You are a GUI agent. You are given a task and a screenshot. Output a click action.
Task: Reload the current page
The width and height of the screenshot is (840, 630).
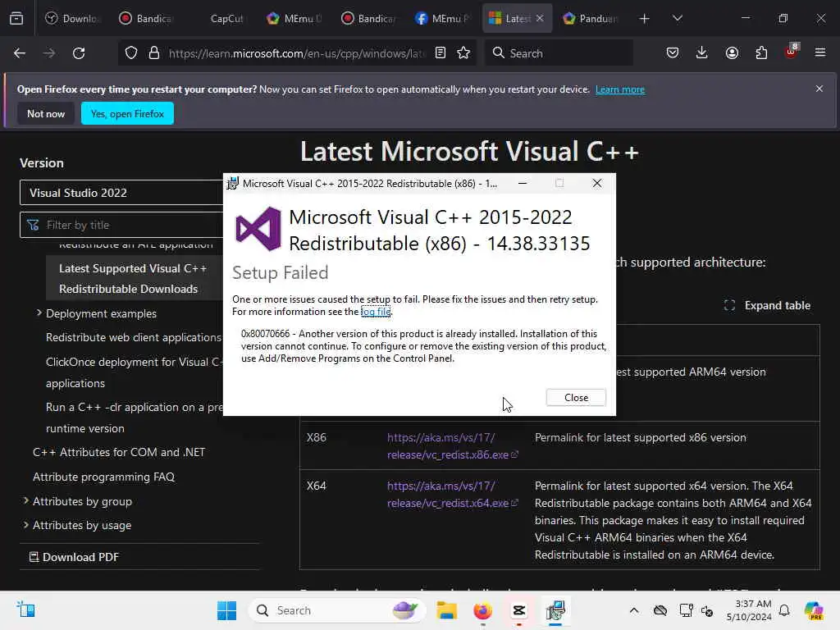point(79,53)
